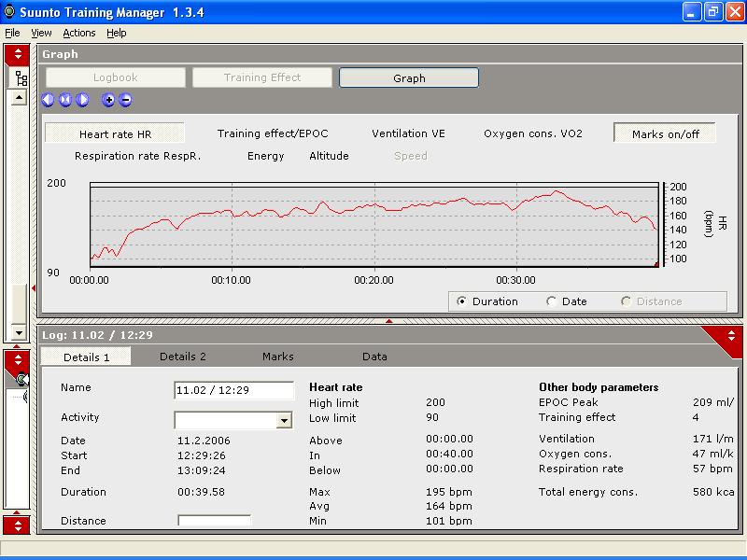Open the Activity dropdown list
747x560 pixels.
coord(285,421)
